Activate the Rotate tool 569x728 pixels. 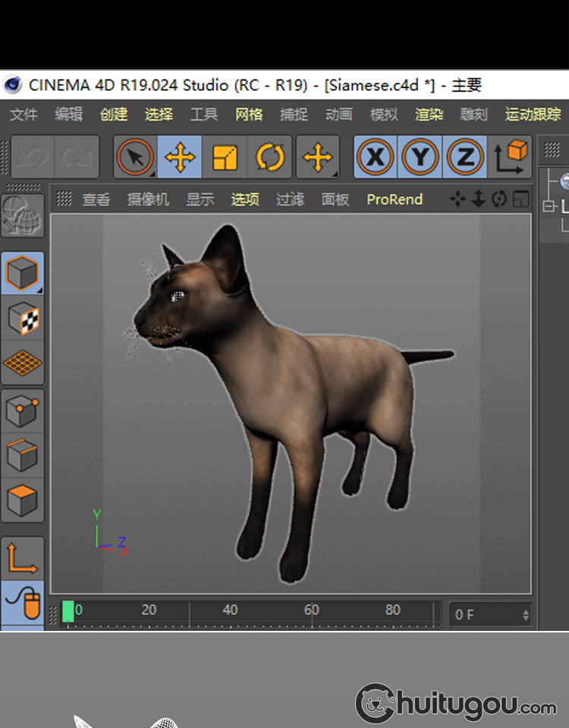270,157
